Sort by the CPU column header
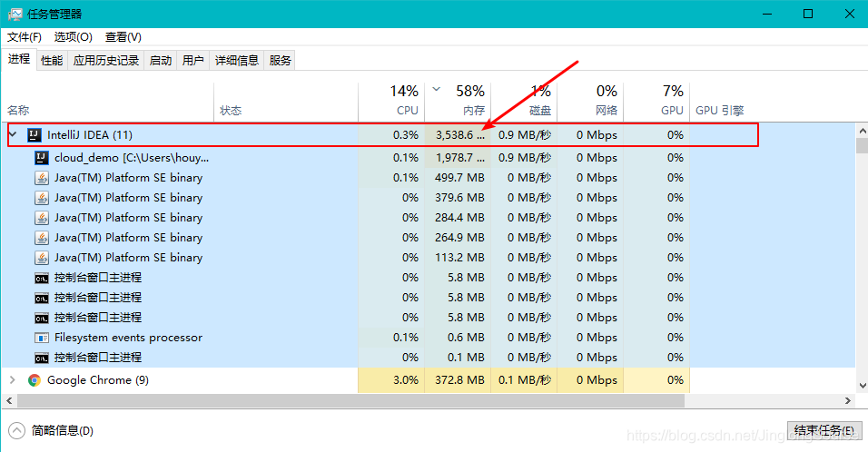 (x=391, y=102)
